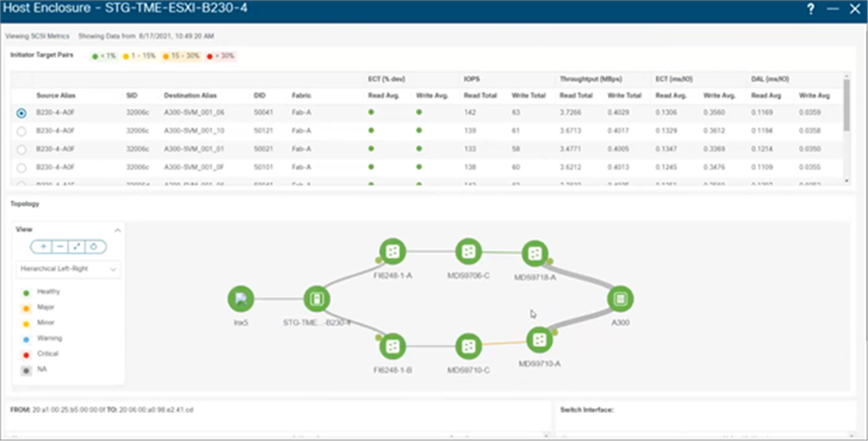The width and height of the screenshot is (868, 441).
Task: Open the help question mark icon
Action: (x=810, y=8)
